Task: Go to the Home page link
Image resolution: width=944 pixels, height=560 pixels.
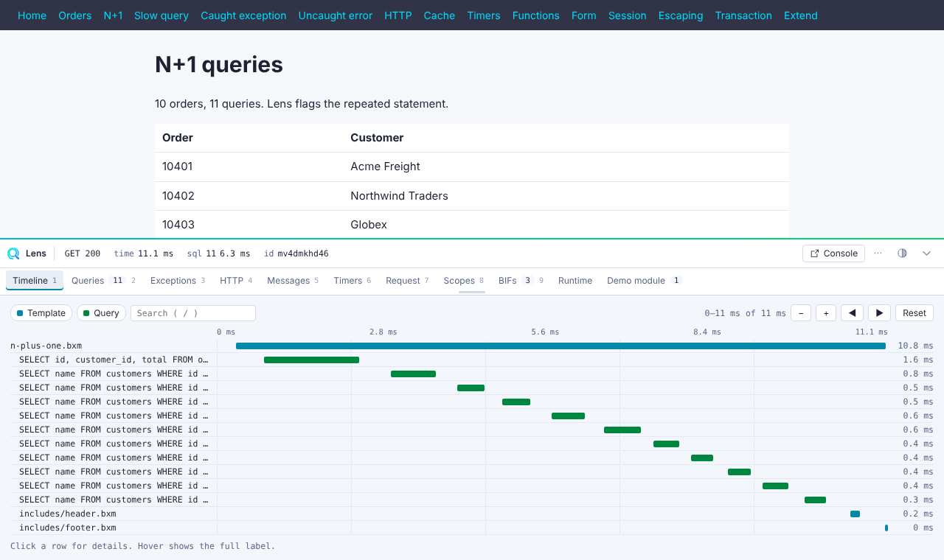Action: coord(32,15)
